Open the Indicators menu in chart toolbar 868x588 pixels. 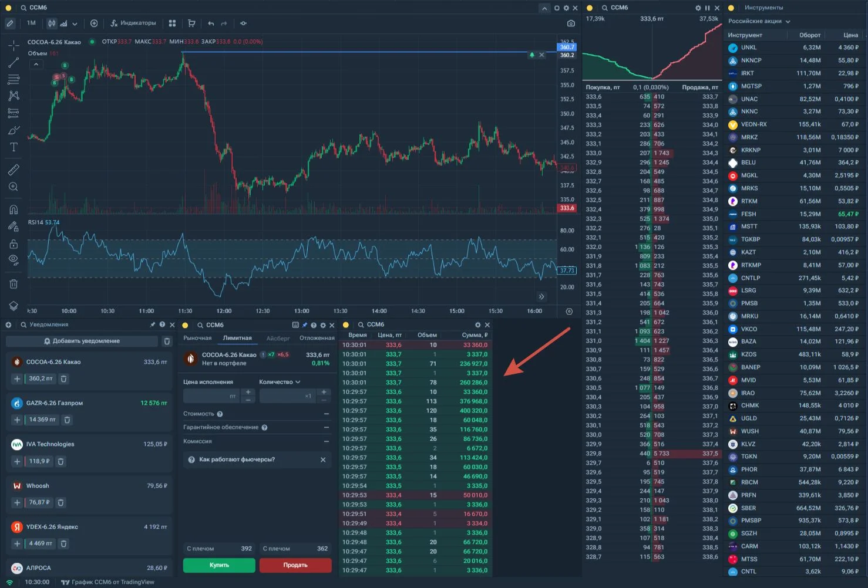[133, 23]
